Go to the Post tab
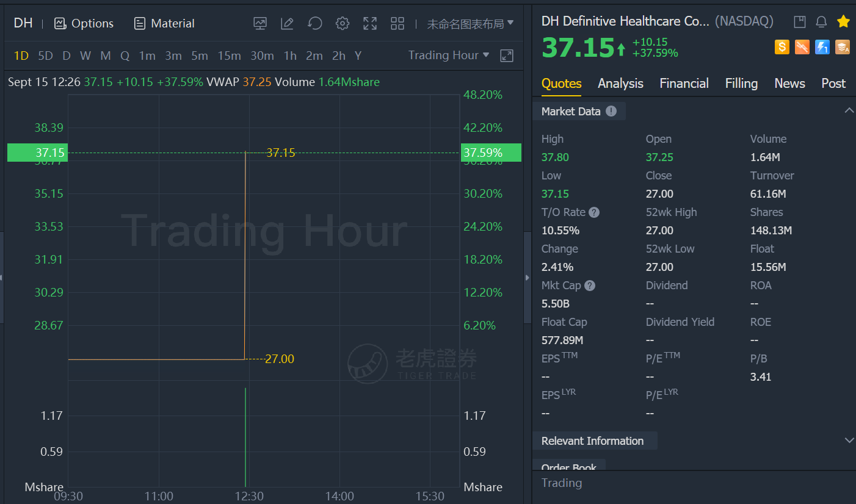The image size is (856, 504). click(x=833, y=84)
